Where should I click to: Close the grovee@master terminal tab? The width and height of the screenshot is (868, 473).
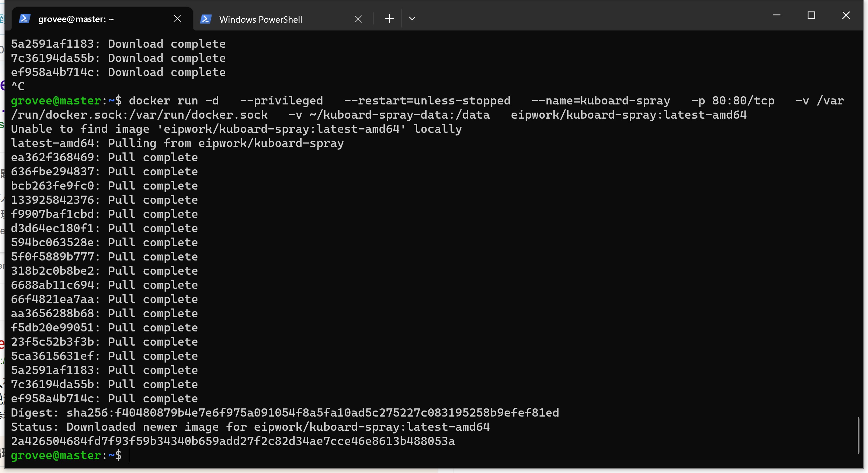177,19
